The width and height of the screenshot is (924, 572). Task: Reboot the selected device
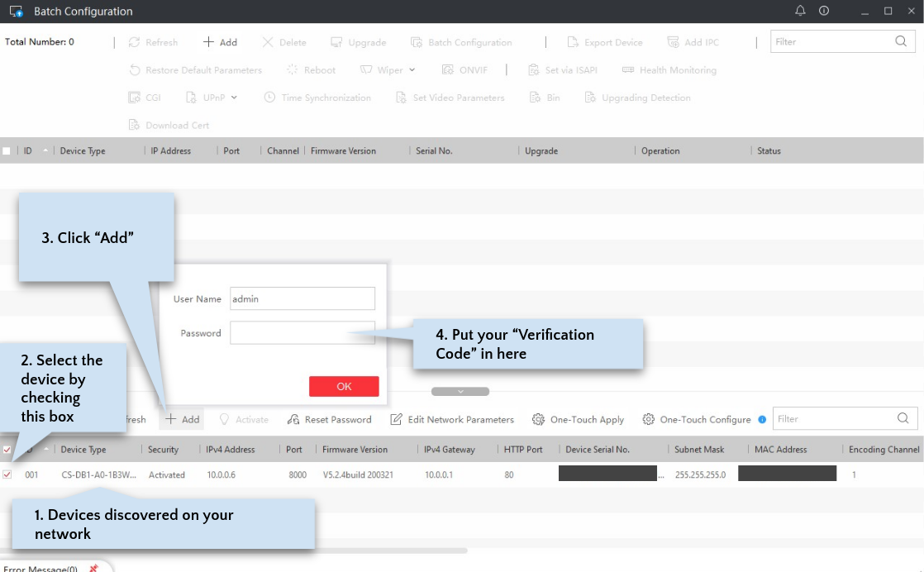pyautogui.click(x=318, y=69)
